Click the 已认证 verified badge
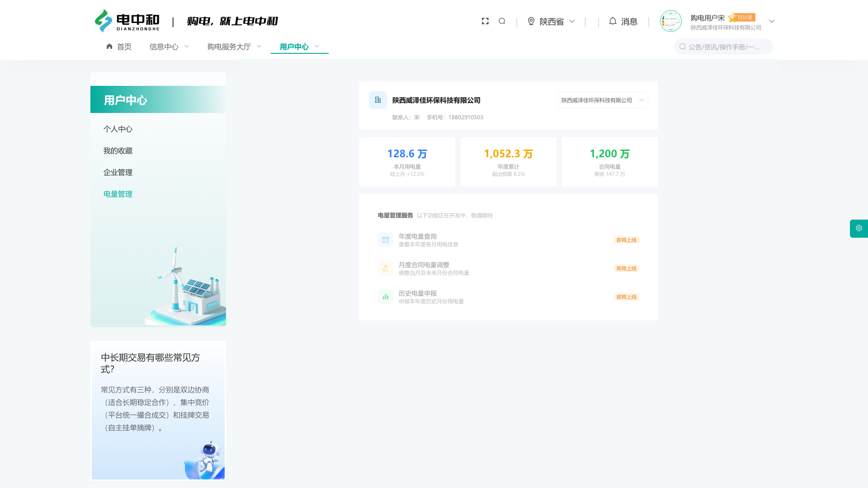 coord(741,18)
